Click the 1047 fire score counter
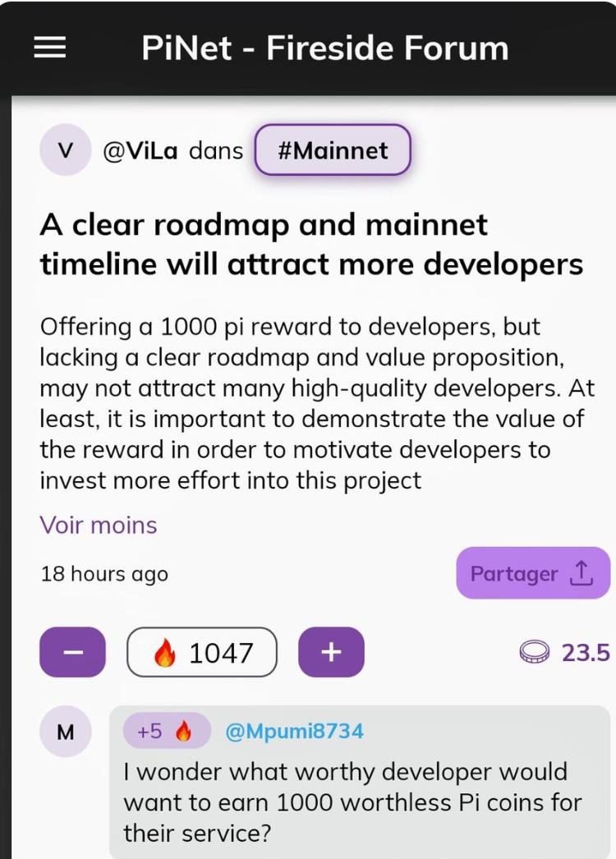Screen dimensions: 616x859 (x=202, y=652)
